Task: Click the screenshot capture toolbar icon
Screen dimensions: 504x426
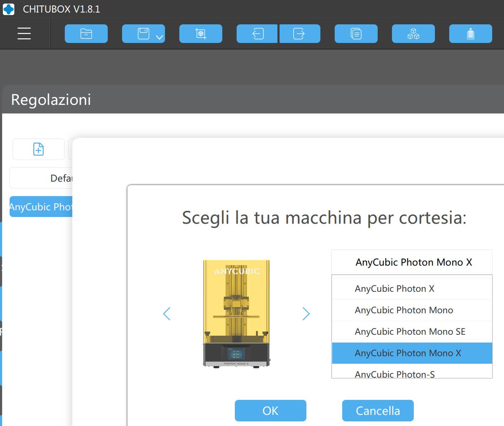Action: 200,34
